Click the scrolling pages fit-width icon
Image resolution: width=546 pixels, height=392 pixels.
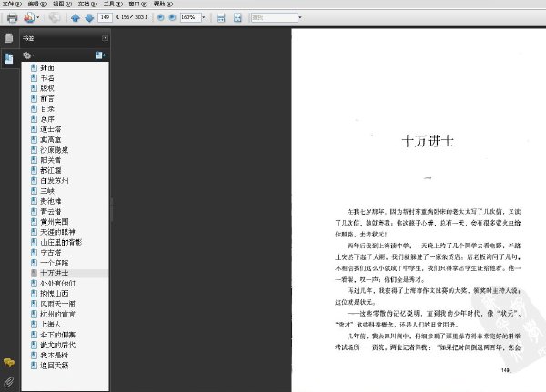coord(221,18)
